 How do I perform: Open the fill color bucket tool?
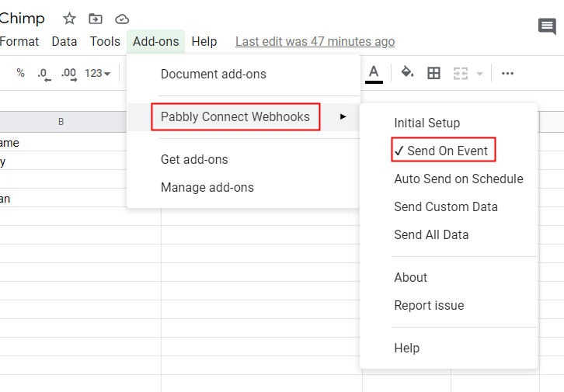pos(407,72)
